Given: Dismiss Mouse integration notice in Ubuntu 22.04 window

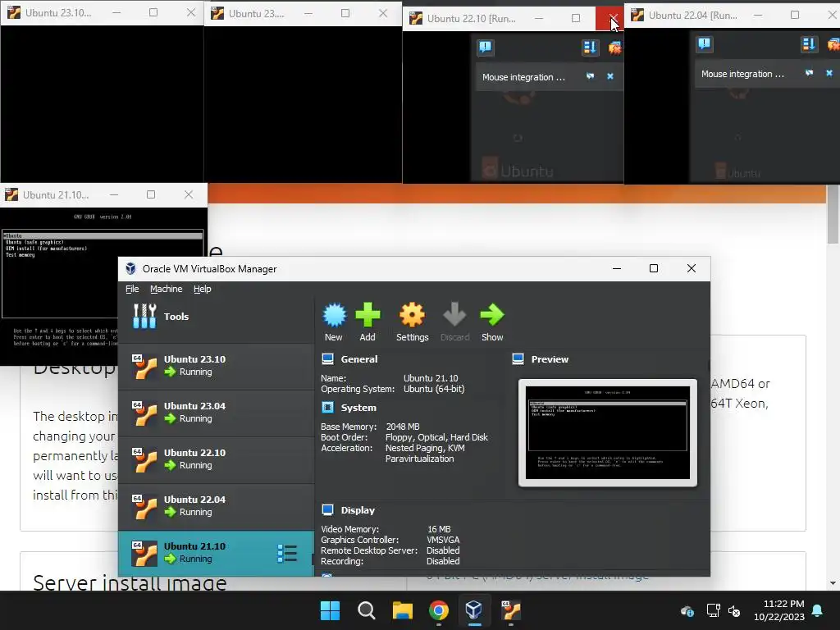Looking at the screenshot, I should click(x=829, y=73).
